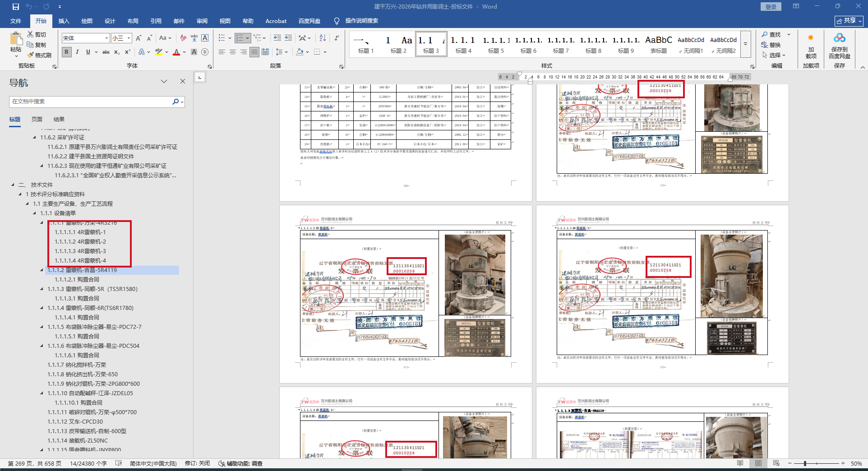Collapse the 二、技术文件 heading

[13, 185]
